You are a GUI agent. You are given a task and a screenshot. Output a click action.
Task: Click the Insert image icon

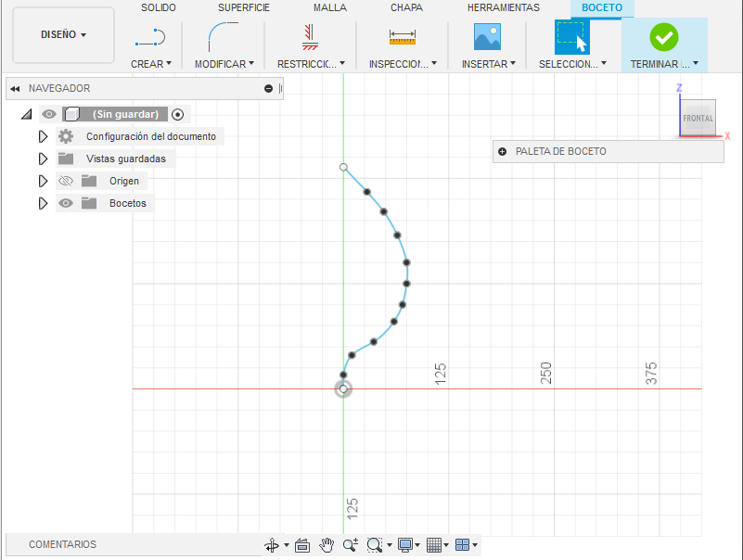click(x=487, y=37)
